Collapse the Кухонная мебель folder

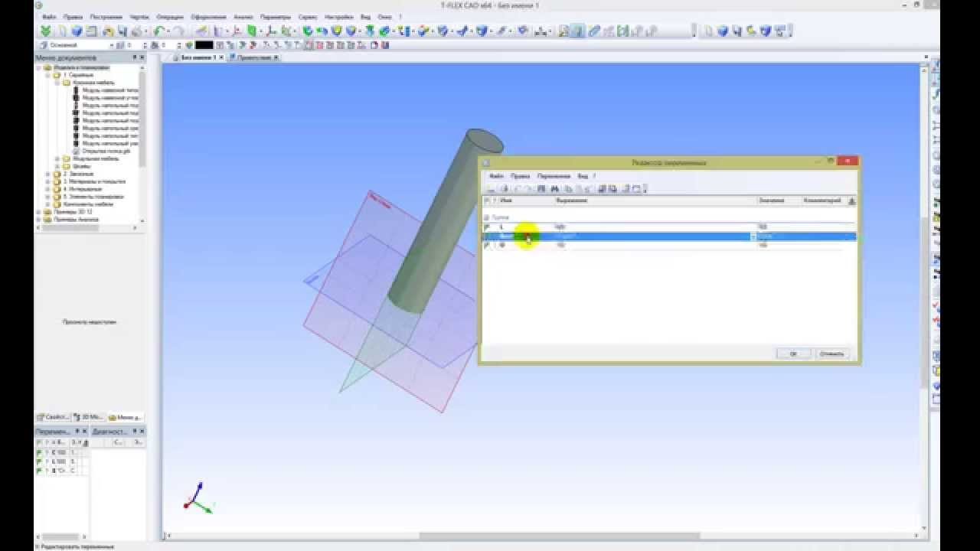(x=57, y=83)
